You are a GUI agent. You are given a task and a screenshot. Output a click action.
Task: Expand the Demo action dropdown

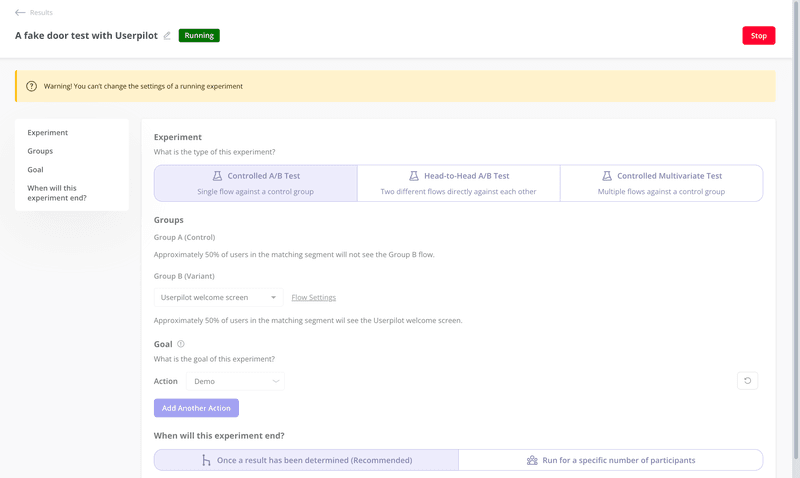click(x=235, y=381)
